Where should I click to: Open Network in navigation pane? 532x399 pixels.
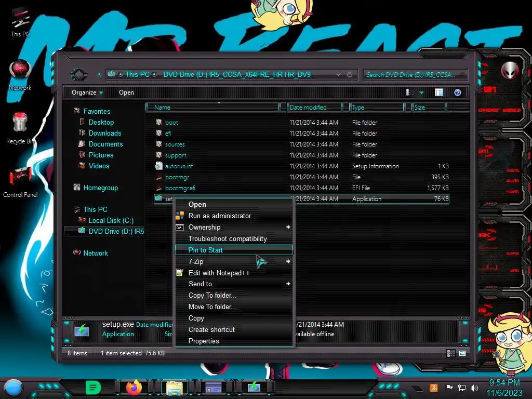[96, 253]
